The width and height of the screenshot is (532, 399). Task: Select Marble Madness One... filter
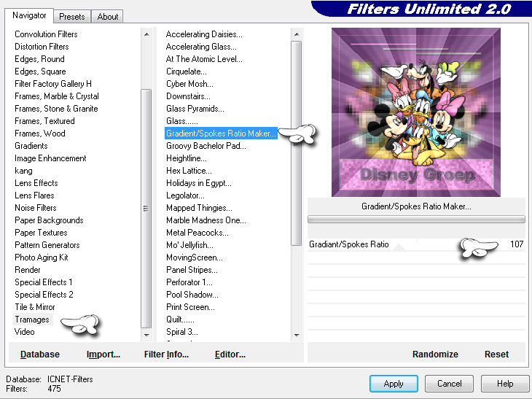[206, 220]
